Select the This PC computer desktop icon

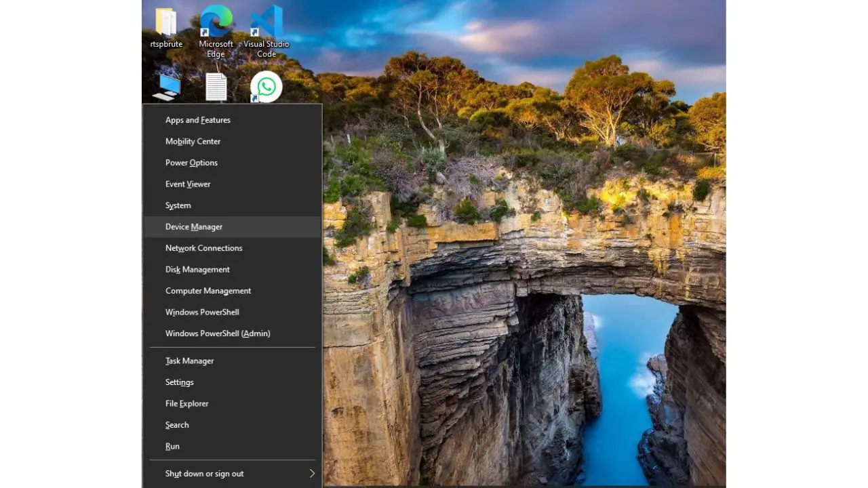[166, 87]
